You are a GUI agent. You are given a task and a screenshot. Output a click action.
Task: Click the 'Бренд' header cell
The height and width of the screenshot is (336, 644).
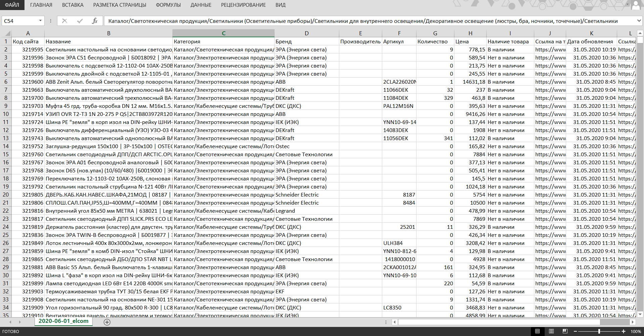tap(306, 42)
